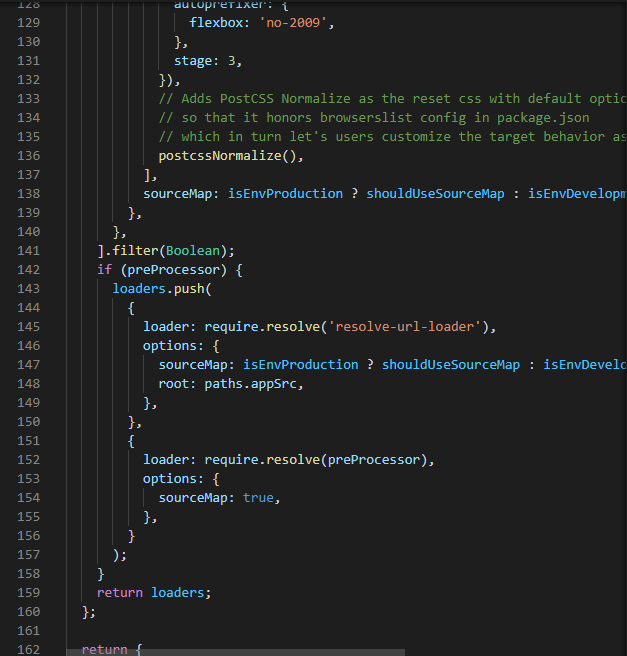This screenshot has width=627, height=656.
Task: Click line number 154 in the gutter
Action: click(x=28, y=498)
